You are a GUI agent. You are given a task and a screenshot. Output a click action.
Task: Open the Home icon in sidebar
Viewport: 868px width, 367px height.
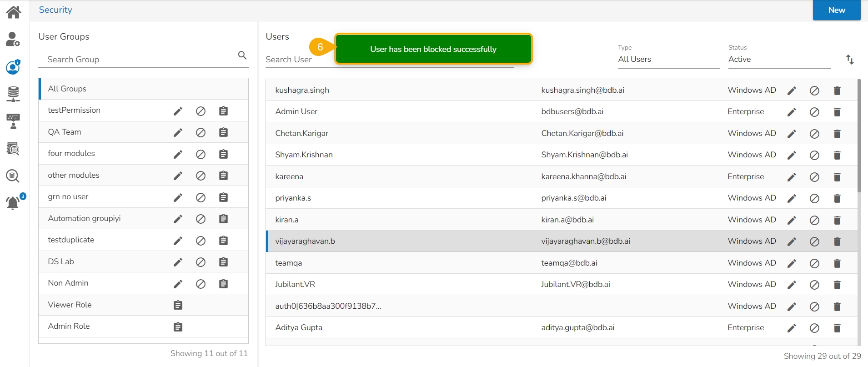coord(14,12)
